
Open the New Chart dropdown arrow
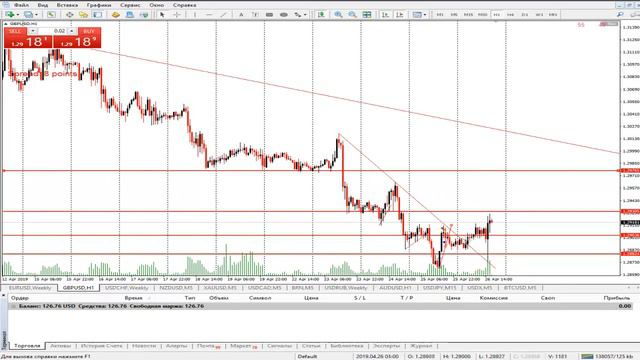click(x=17, y=15)
